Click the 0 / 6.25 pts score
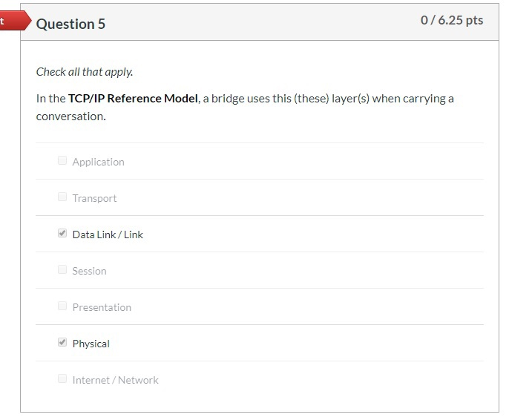Screen dimensions: 509x420 tap(451, 21)
